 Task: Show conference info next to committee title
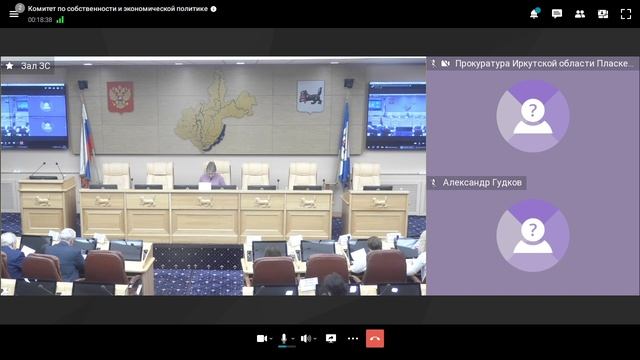[x=213, y=9]
